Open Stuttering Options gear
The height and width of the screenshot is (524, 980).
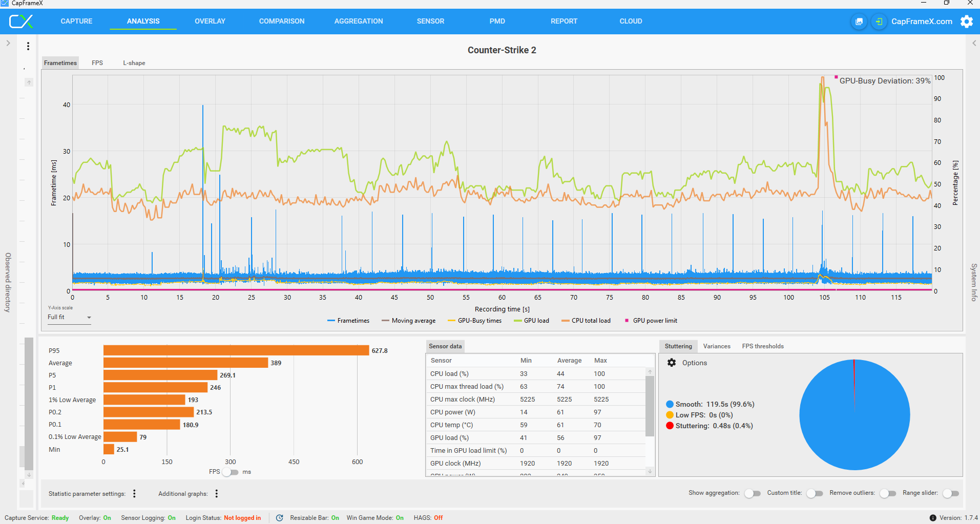click(x=672, y=363)
